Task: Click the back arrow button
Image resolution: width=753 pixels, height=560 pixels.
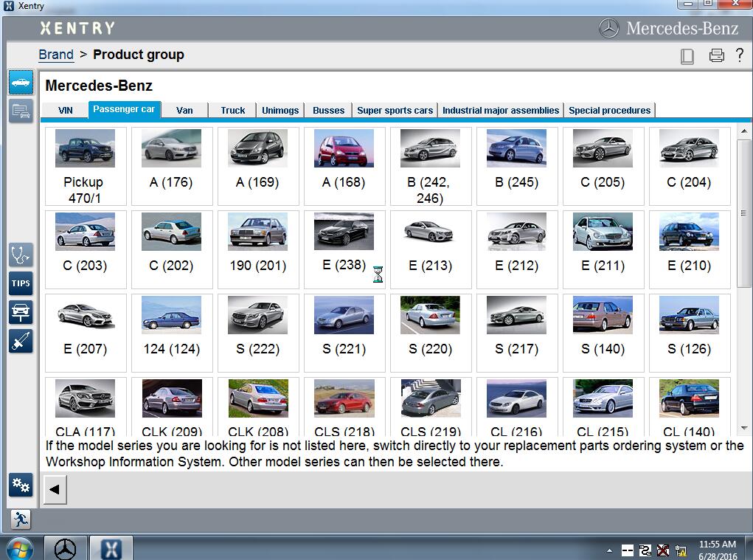Action: 55,489
